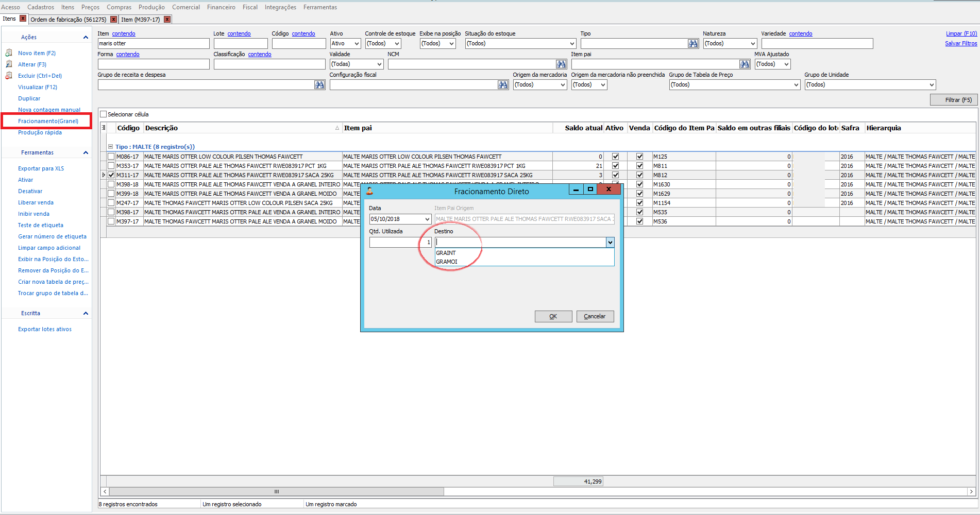Close the Ordem de fabricação tab
Image resolution: width=980 pixels, height=515 pixels.
tap(114, 20)
